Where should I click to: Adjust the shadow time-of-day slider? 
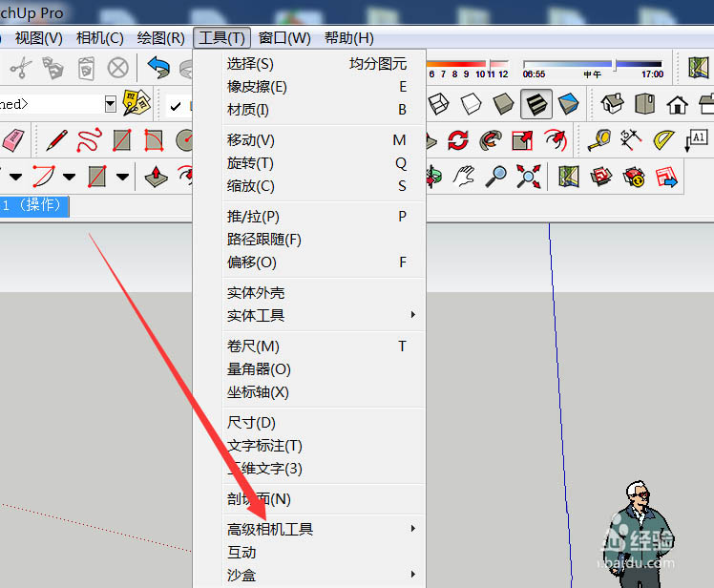click(615, 64)
